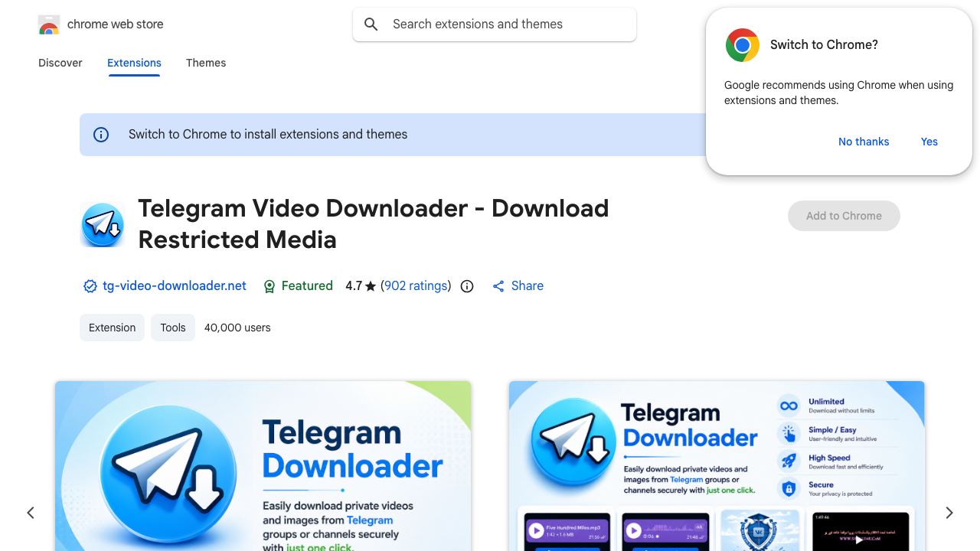This screenshot has width=980, height=551.
Task: Open the first Telegram Downloader screenshot
Action: [263, 466]
